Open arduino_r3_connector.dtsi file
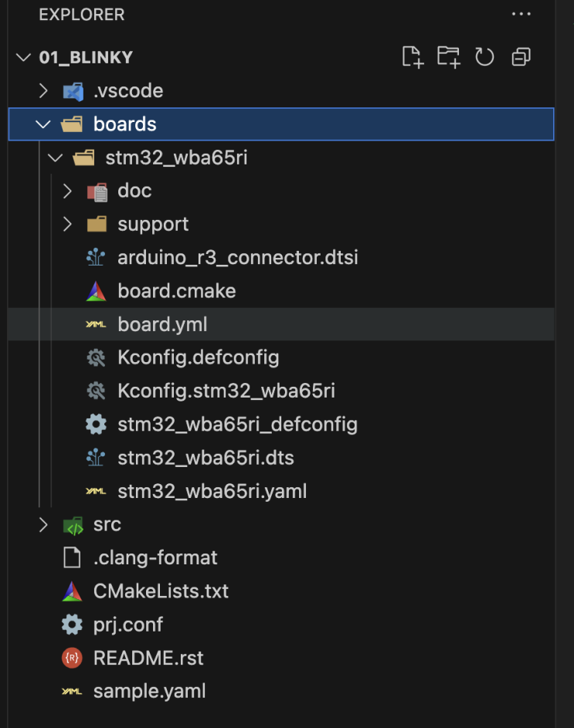The height and width of the screenshot is (728, 574). point(237,257)
